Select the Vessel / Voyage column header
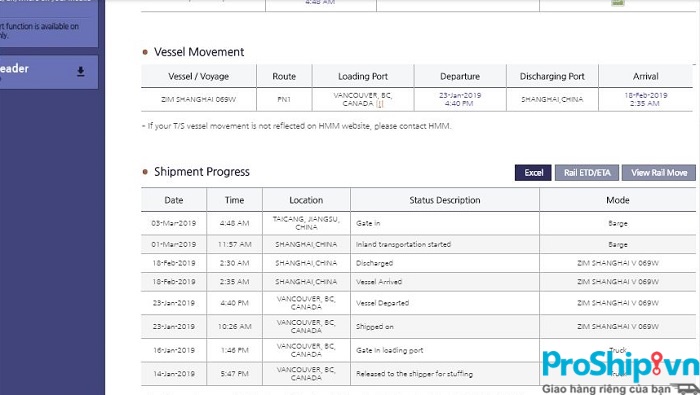The image size is (700, 395). pyautogui.click(x=199, y=76)
